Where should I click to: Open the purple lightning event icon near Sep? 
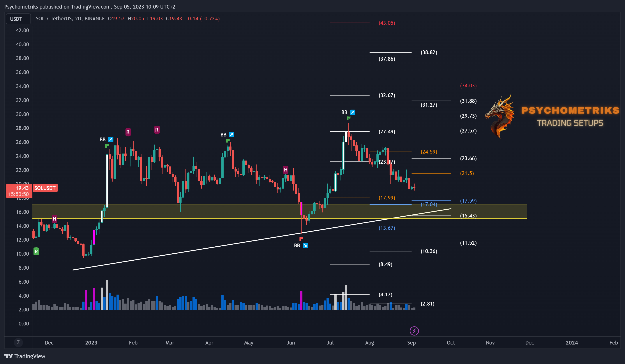point(414,330)
